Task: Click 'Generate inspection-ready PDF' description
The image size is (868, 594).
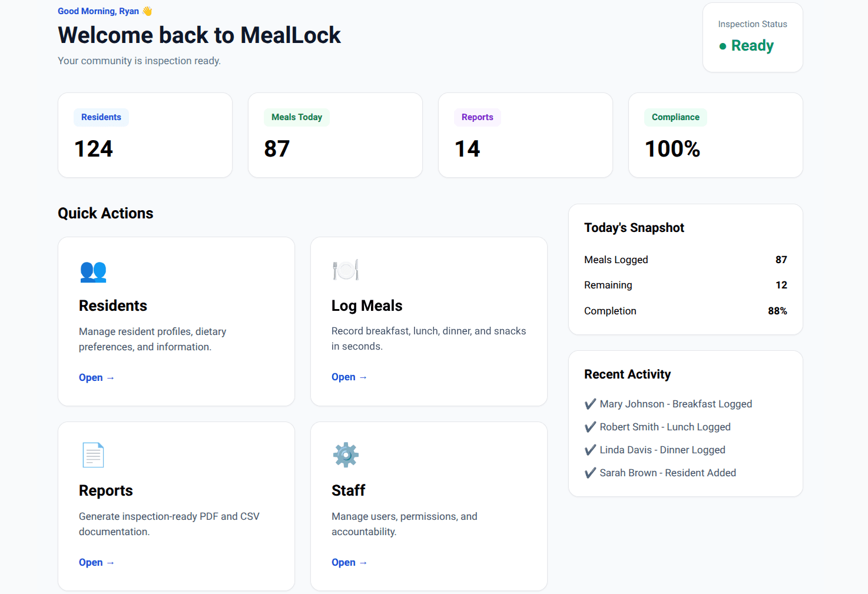Action: (x=169, y=524)
